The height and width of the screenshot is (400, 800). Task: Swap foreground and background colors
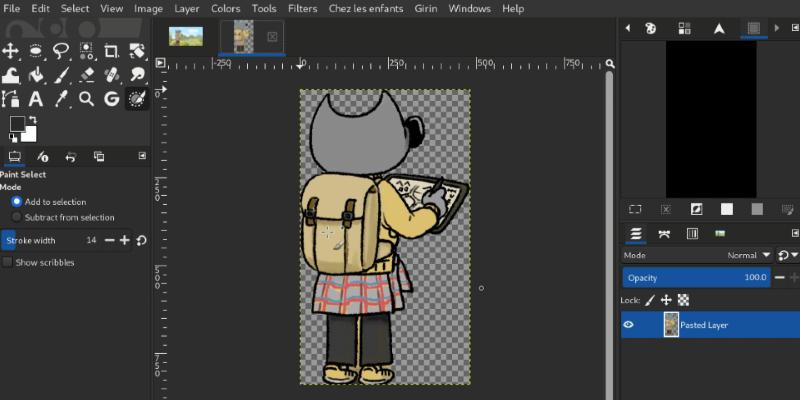coord(33,120)
